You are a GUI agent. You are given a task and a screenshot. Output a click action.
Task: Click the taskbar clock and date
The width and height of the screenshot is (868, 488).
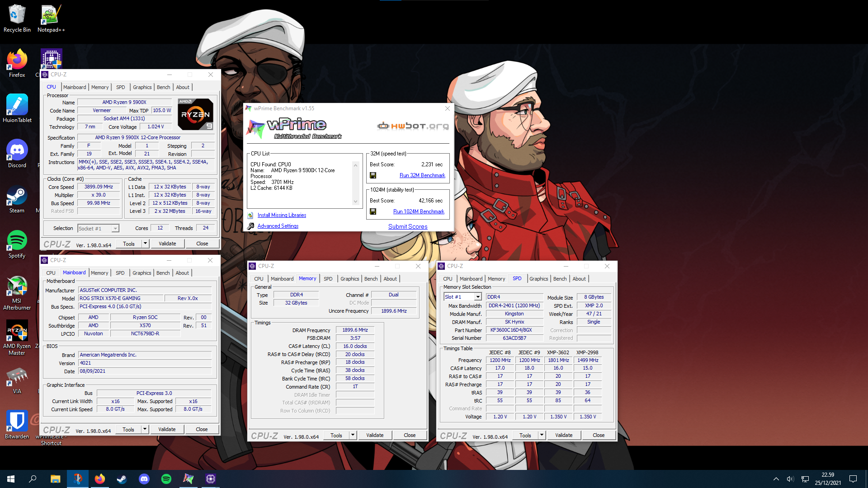[828, 479]
